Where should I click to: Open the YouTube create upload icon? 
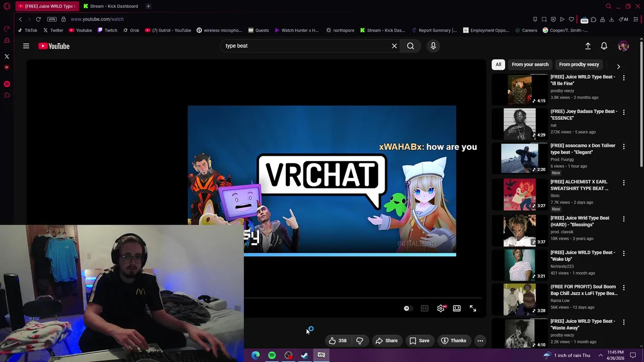pos(588,46)
